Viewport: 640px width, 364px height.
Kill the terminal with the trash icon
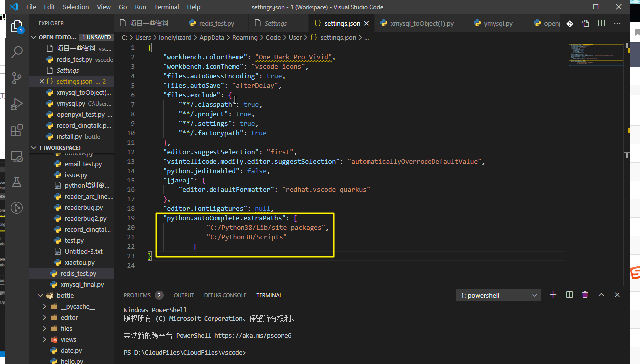(x=585, y=295)
